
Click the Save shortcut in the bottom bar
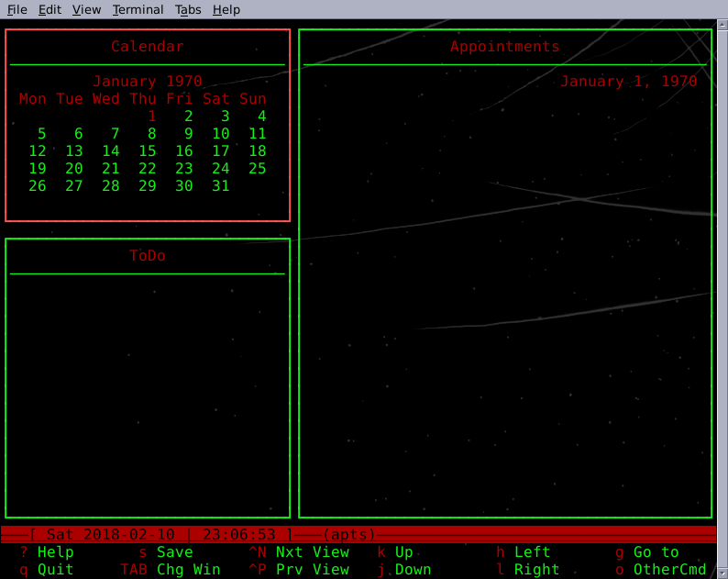point(174,552)
